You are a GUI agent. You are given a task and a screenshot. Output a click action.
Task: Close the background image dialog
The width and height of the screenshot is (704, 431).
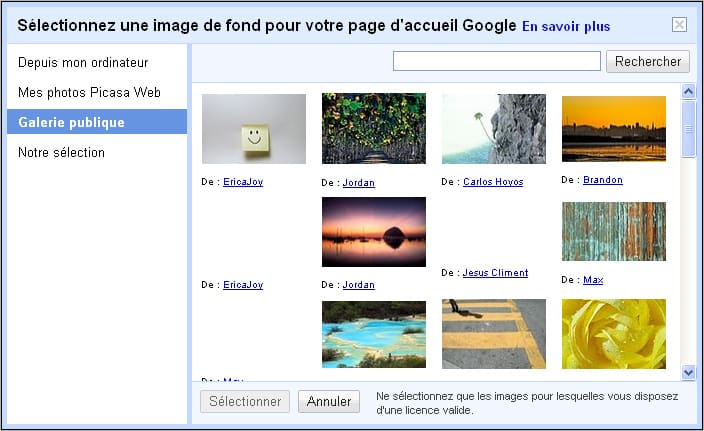click(679, 25)
